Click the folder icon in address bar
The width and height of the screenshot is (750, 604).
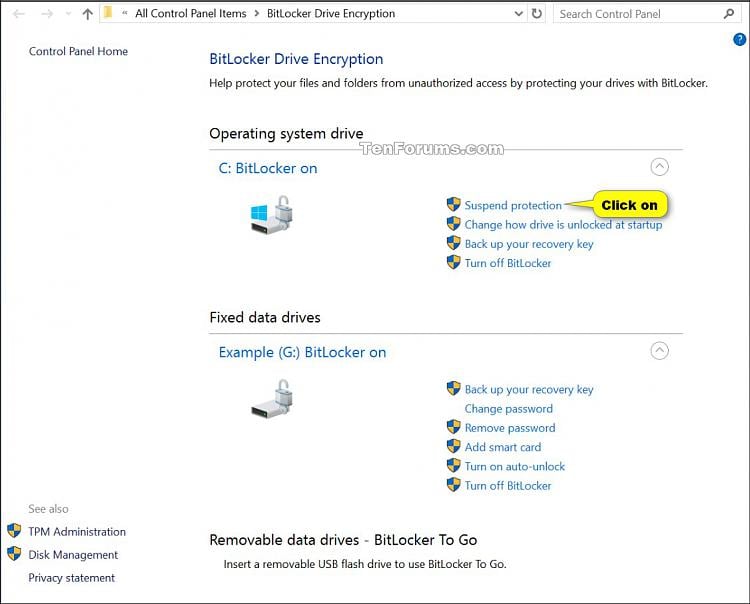(x=108, y=13)
